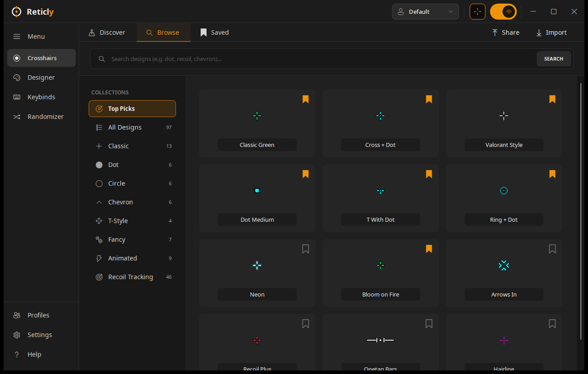Open the Default profile dropdown
The width and height of the screenshot is (588, 374).
tap(425, 12)
